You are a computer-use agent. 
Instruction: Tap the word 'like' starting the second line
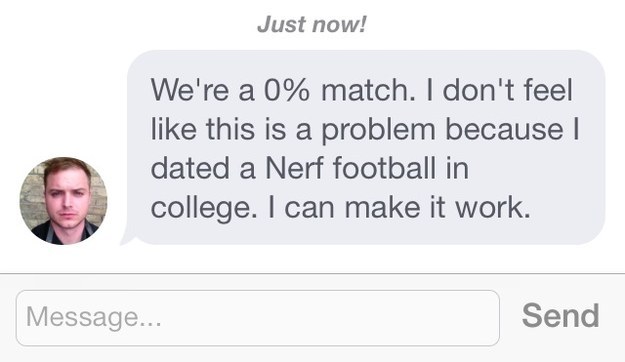173,129
